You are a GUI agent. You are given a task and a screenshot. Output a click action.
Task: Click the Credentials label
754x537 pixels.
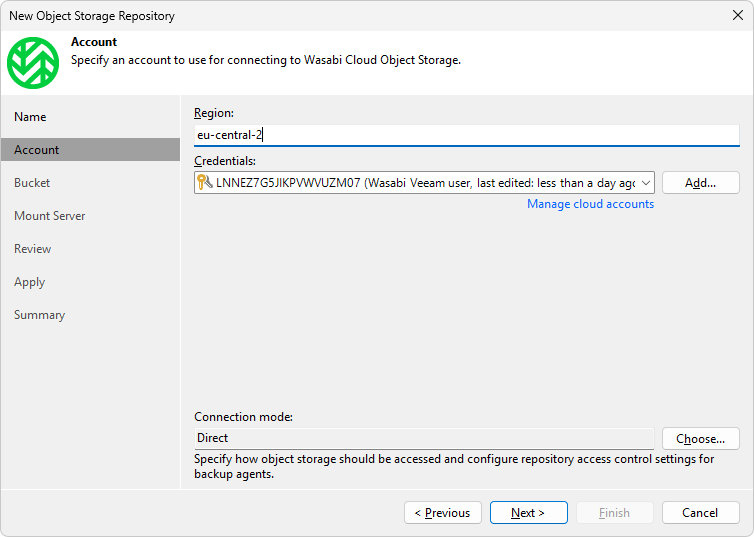click(225, 161)
